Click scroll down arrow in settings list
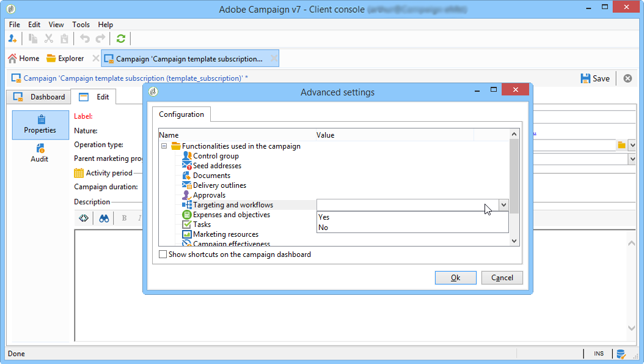Viewport: 644px width, 364px height. coord(514,241)
